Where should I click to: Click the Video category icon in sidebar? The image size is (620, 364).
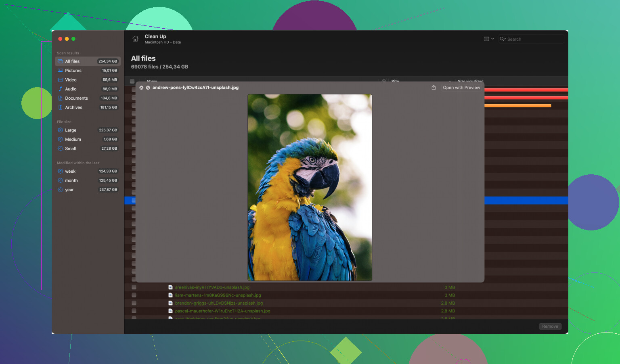pos(60,80)
